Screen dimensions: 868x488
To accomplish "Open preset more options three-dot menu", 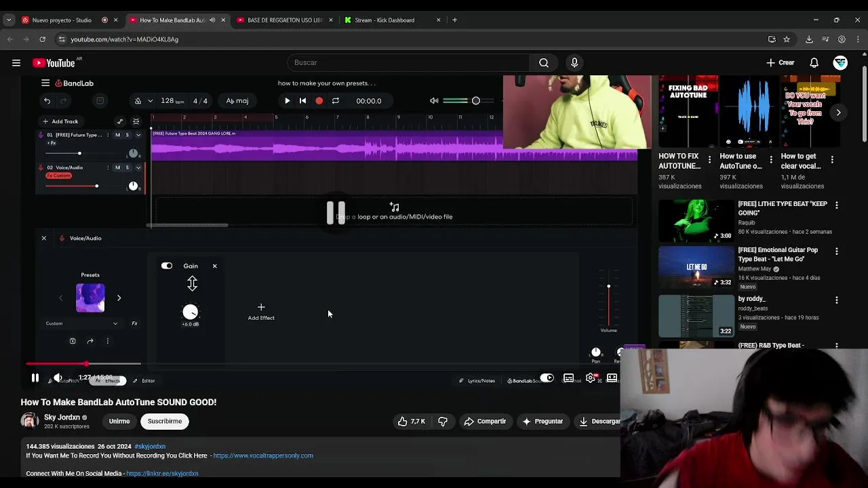I will [x=107, y=342].
